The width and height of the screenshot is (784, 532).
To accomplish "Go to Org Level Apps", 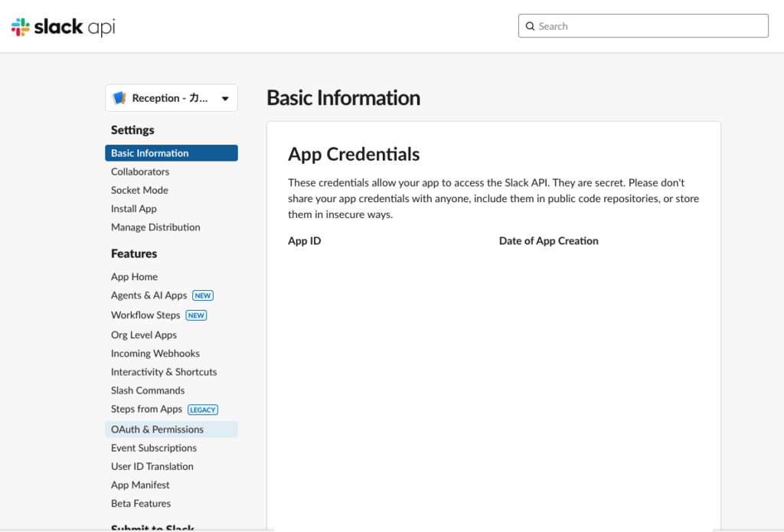I will pyautogui.click(x=144, y=335).
